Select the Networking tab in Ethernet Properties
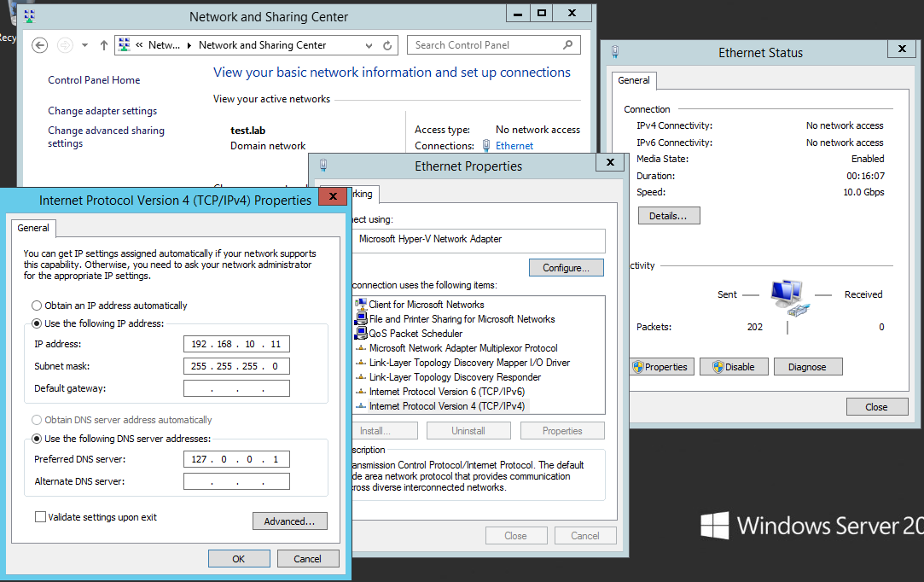 (x=365, y=194)
